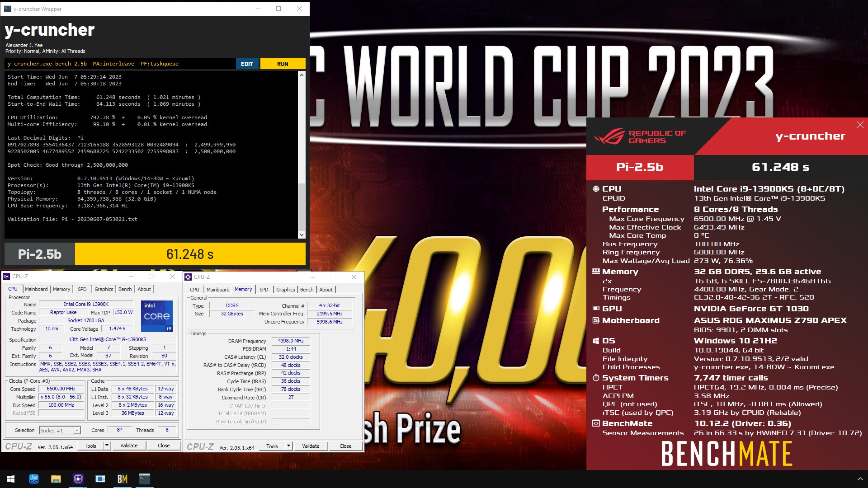This screenshot has width=868, height=488.
Task: Switch to CPU-Z via taskbar icon
Action: point(78,479)
